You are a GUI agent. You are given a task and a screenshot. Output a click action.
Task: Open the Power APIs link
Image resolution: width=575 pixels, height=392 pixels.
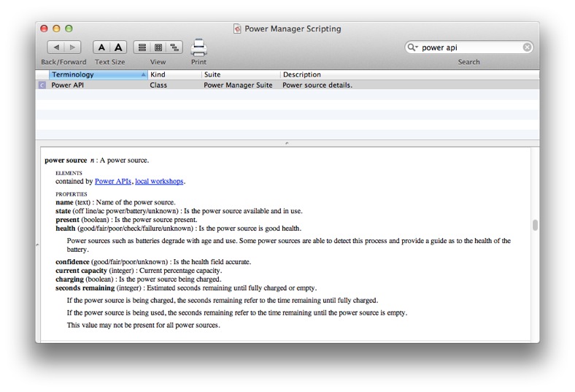[x=113, y=181]
